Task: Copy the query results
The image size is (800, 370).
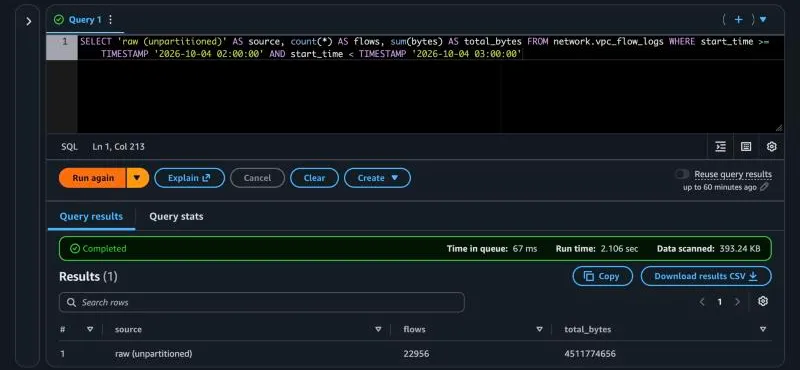Action: pos(603,276)
